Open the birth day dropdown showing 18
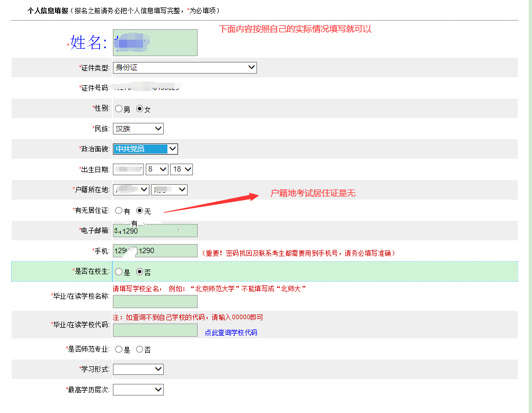The height and width of the screenshot is (413, 532). (x=181, y=169)
